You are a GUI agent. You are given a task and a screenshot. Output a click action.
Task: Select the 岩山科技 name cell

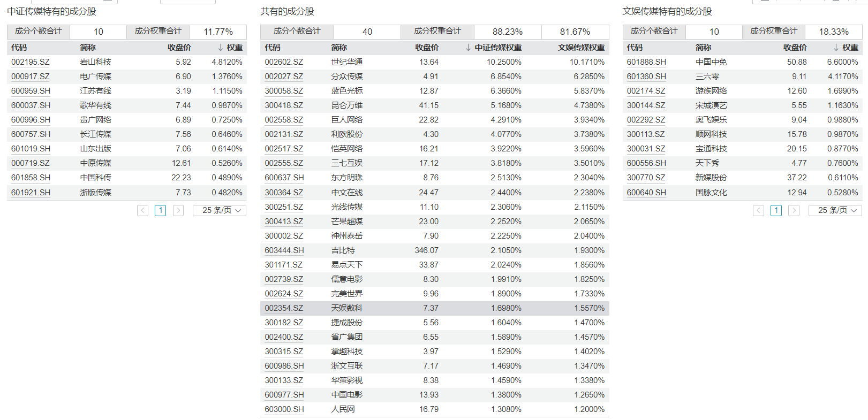tap(96, 62)
